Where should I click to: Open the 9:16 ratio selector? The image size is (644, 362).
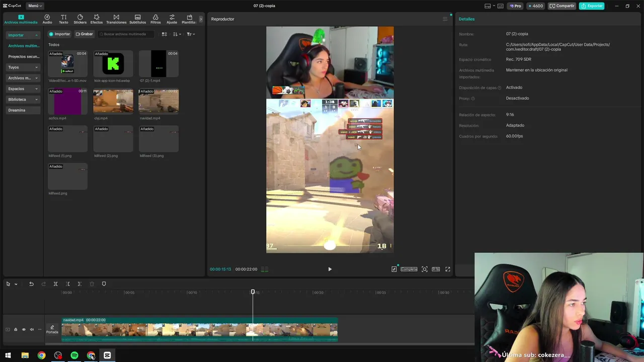436,269
